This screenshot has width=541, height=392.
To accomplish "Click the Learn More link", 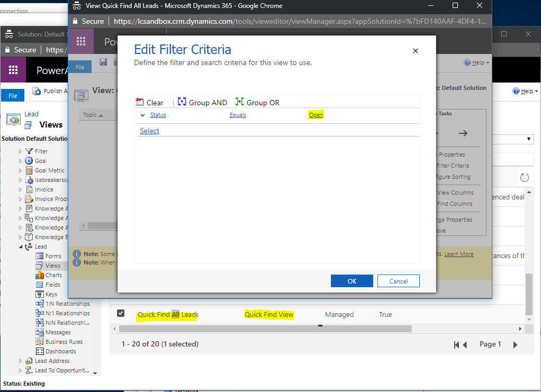I will [x=459, y=254].
